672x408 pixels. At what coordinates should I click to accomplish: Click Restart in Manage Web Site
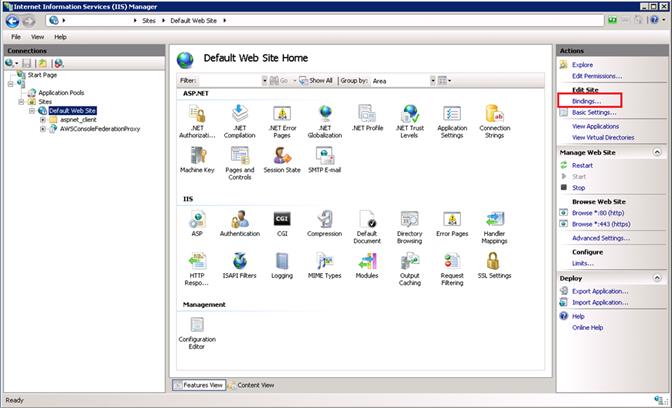[582, 165]
